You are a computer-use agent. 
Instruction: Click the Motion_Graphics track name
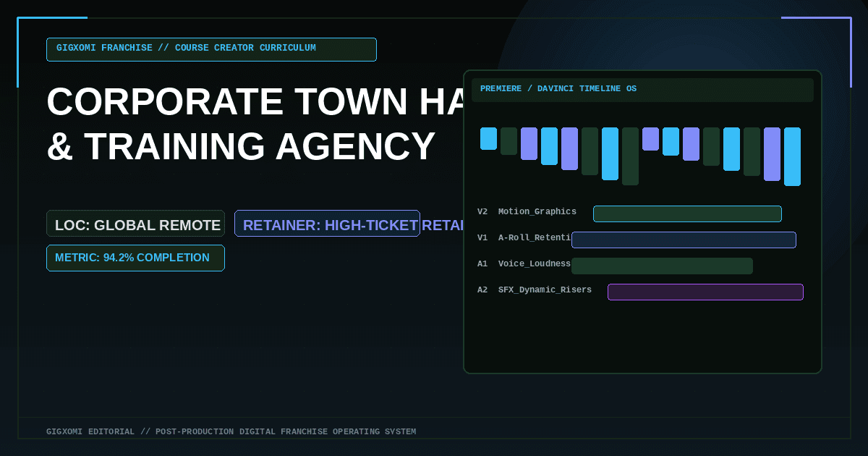pyautogui.click(x=537, y=211)
